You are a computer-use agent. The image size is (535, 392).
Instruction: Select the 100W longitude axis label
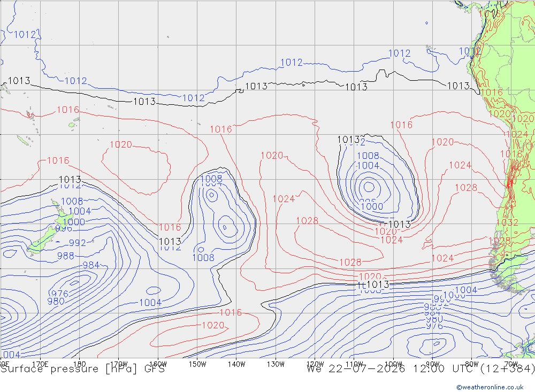tap(393, 364)
